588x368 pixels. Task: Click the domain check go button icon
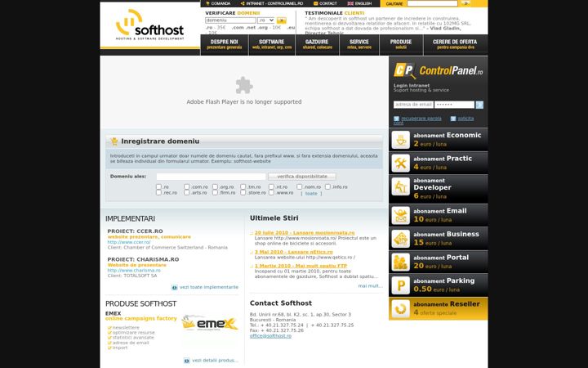click(281, 20)
